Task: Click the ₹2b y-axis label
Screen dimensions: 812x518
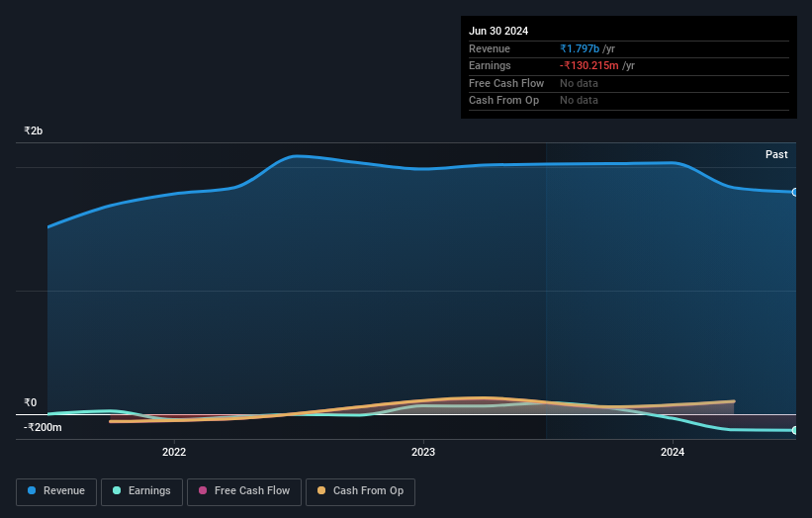Action: click(34, 130)
